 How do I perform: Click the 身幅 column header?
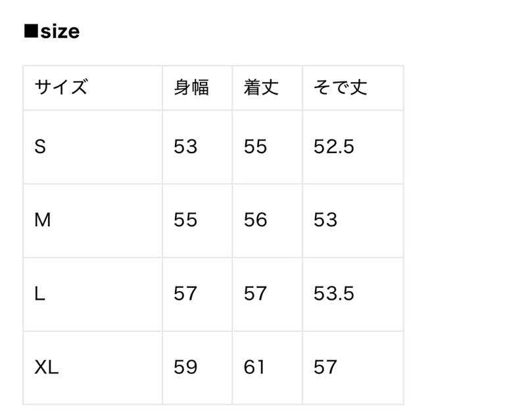(x=191, y=87)
